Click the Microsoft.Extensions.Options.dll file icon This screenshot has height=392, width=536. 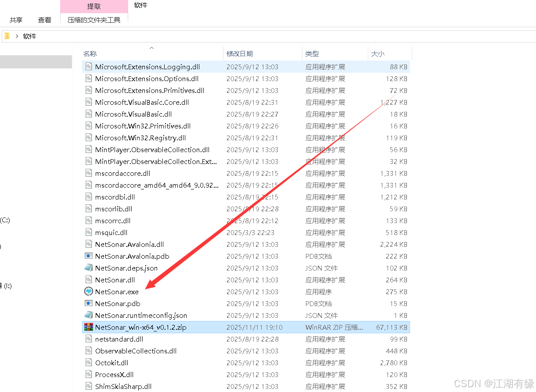[x=88, y=78]
